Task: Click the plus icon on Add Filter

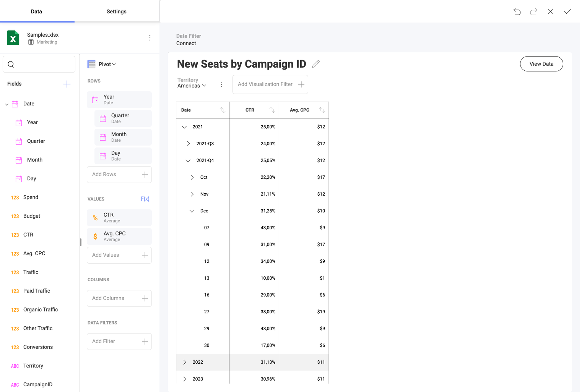Action: pos(145,342)
